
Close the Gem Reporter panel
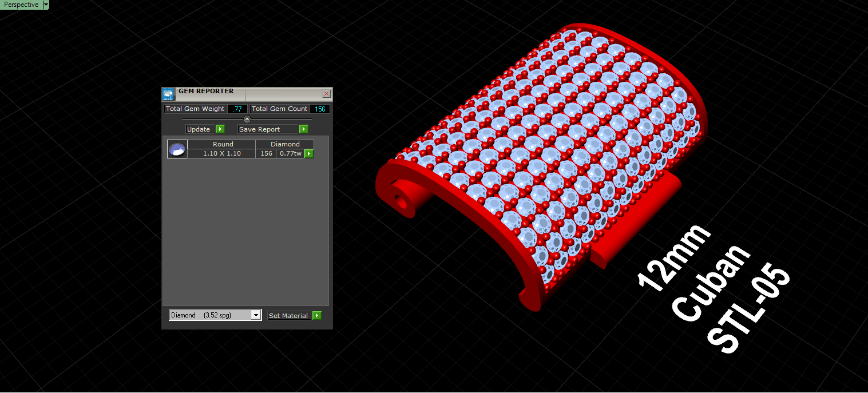[327, 94]
